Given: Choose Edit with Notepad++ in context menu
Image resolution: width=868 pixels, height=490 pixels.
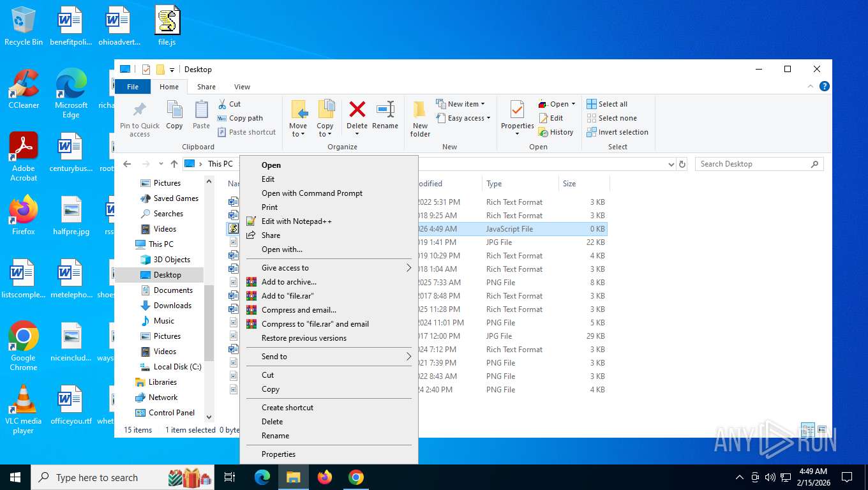Looking at the screenshot, I should coord(329,221).
